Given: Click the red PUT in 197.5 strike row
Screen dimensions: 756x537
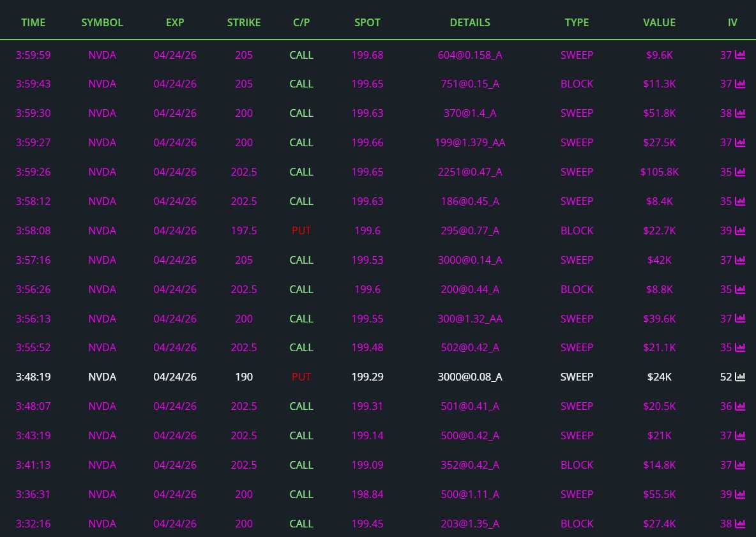Looking at the screenshot, I should coord(301,231).
